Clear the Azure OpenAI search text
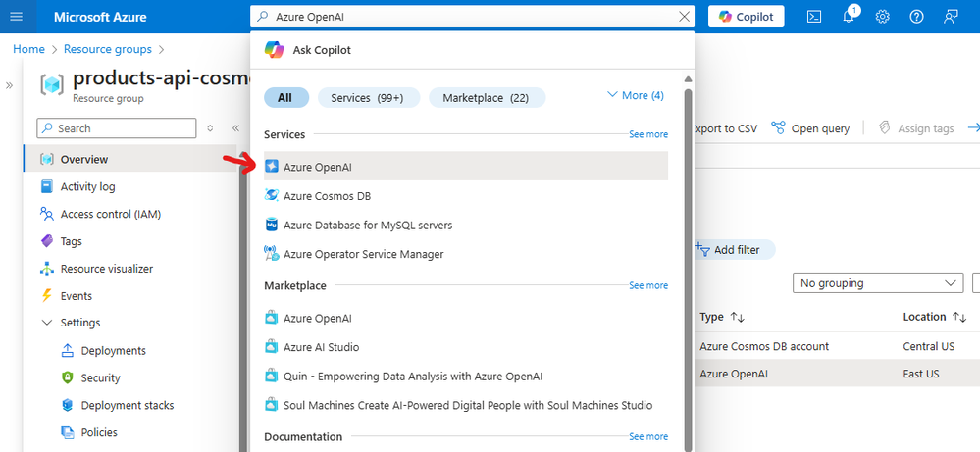 click(x=685, y=17)
